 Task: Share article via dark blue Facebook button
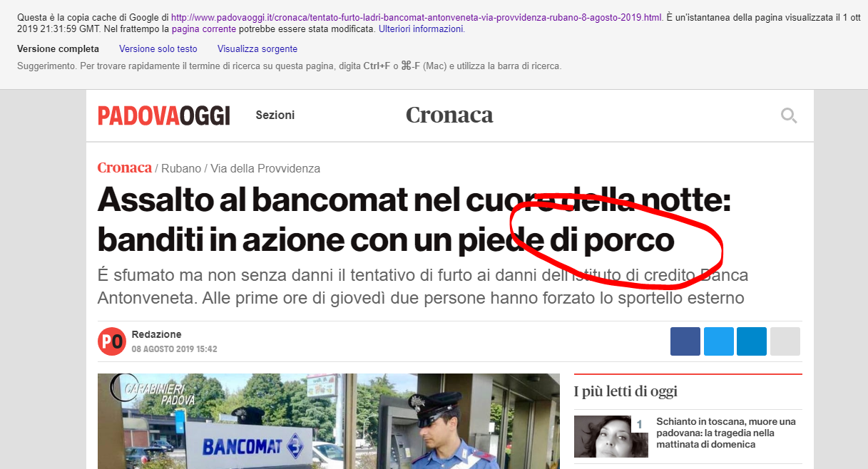click(685, 341)
